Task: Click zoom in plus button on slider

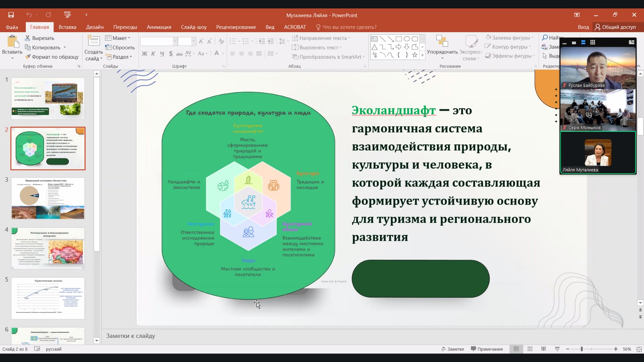Action: tap(616, 349)
